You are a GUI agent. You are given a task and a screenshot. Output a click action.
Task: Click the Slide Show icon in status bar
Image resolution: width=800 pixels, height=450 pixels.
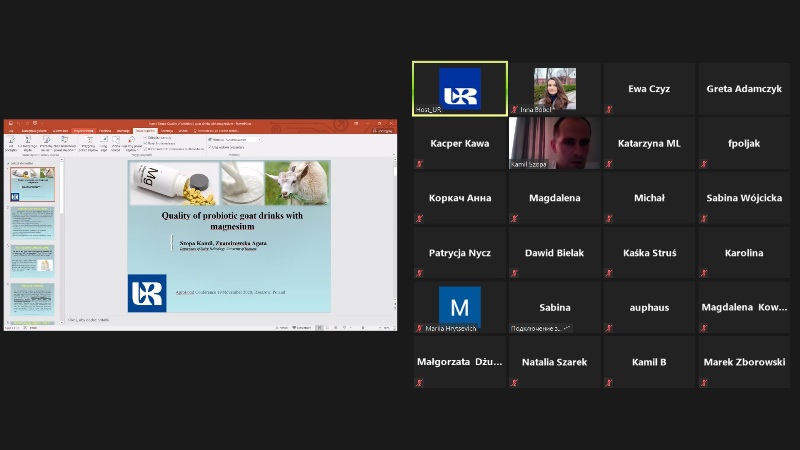pyautogui.click(x=344, y=328)
